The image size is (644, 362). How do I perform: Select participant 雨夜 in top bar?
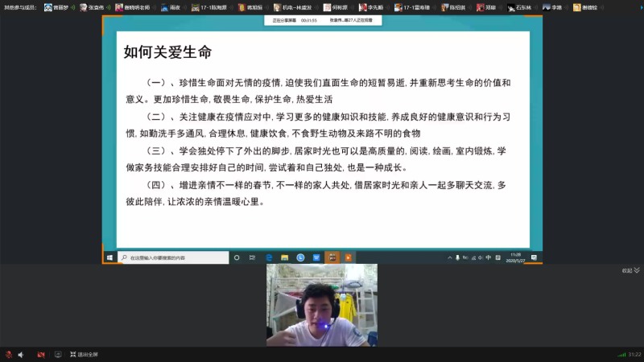170,7
